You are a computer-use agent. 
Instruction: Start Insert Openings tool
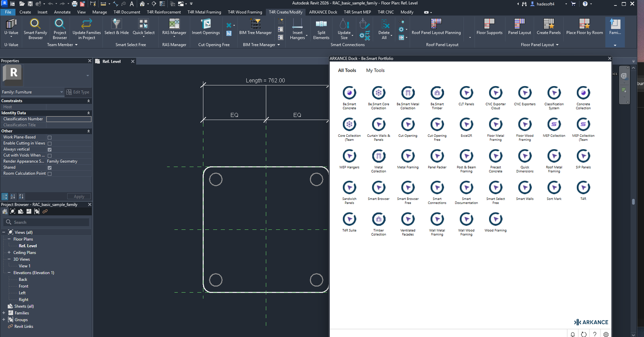pyautogui.click(x=206, y=27)
